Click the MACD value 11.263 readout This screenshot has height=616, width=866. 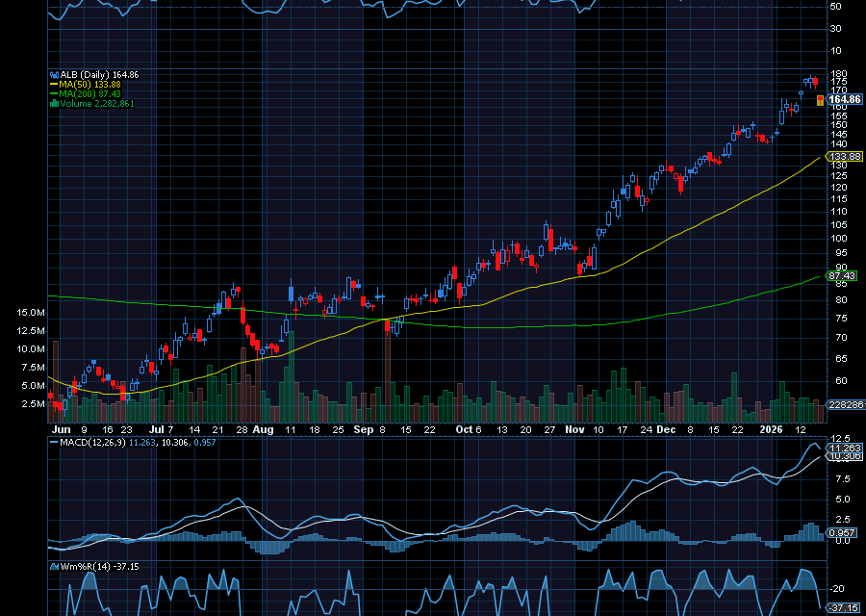[142, 442]
